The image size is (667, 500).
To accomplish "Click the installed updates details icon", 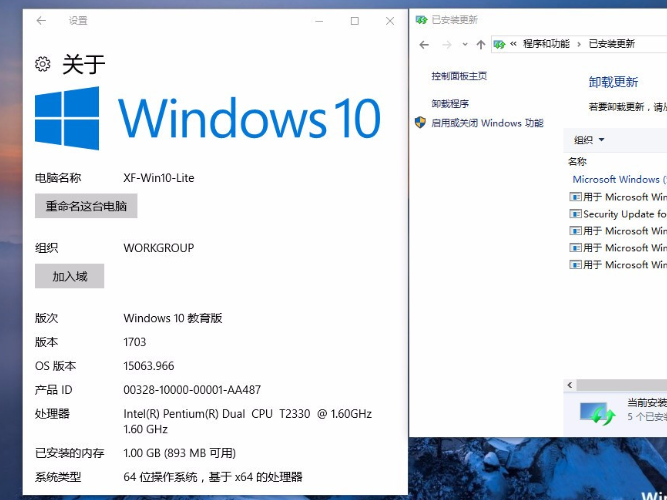I will 597,414.
